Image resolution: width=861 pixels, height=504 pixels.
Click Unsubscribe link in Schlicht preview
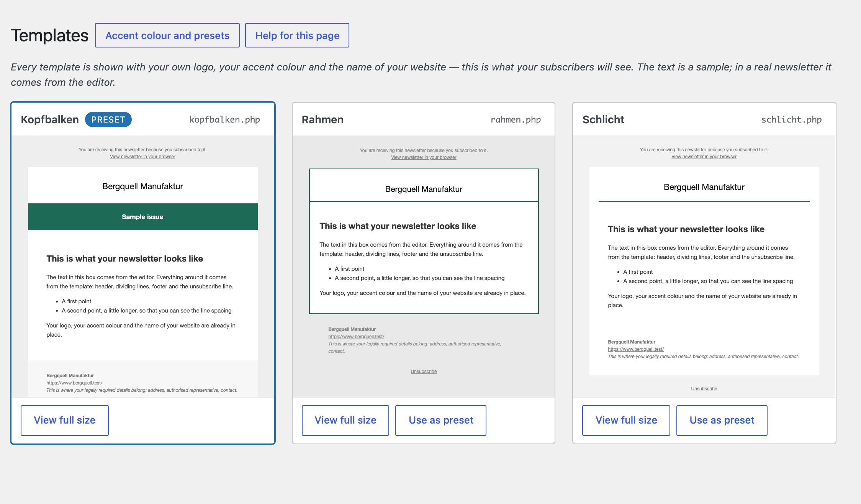pyautogui.click(x=704, y=389)
